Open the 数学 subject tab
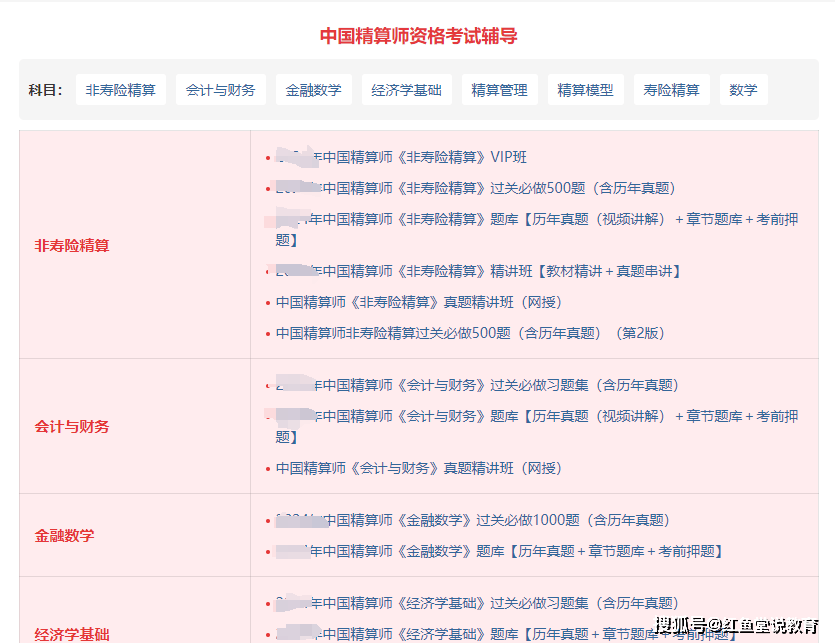Image resolution: width=835 pixels, height=643 pixels. (x=743, y=90)
